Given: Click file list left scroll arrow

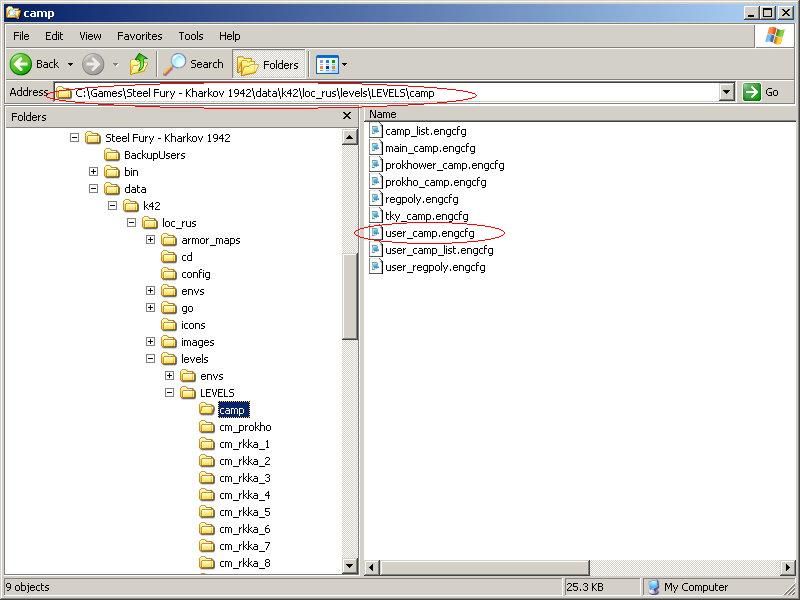Looking at the screenshot, I should click(x=372, y=567).
